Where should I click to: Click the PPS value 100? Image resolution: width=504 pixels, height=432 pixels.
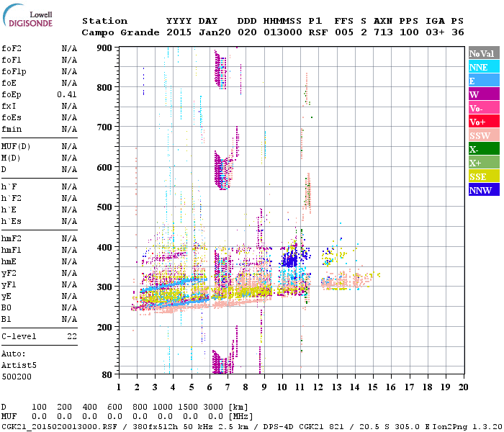point(409,32)
